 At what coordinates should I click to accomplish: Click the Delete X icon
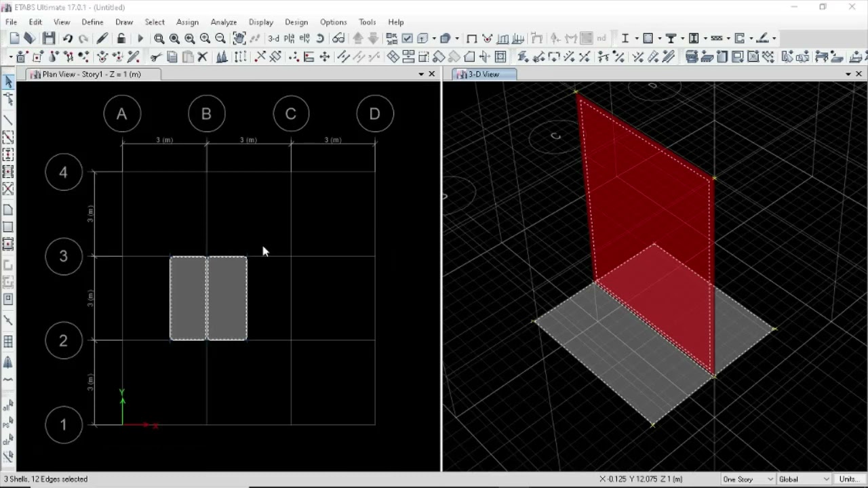[202, 57]
